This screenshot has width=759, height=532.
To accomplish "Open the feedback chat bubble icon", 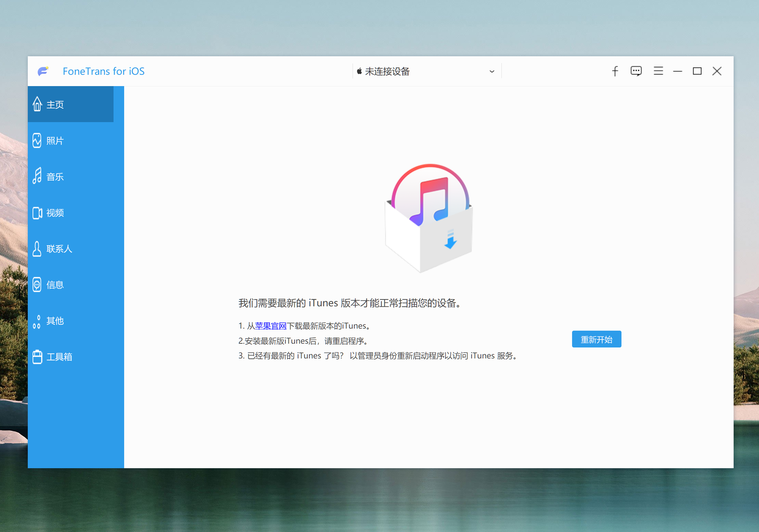I will coord(636,71).
